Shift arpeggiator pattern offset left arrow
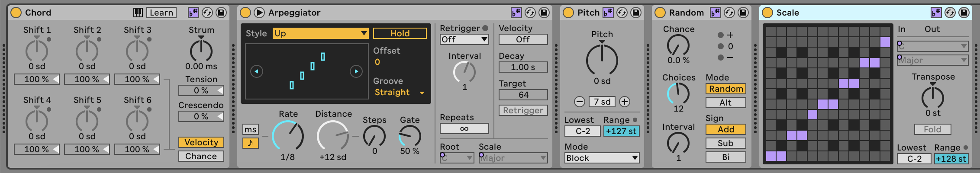 click(x=257, y=71)
